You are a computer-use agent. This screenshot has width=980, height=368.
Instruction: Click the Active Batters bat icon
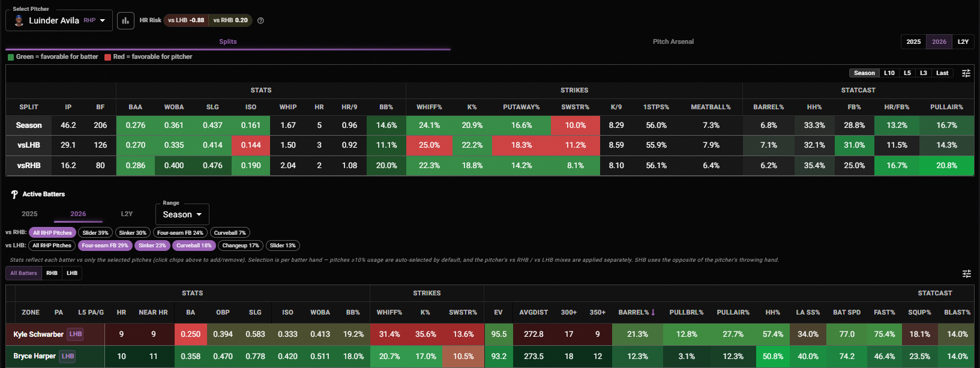coord(14,195)
